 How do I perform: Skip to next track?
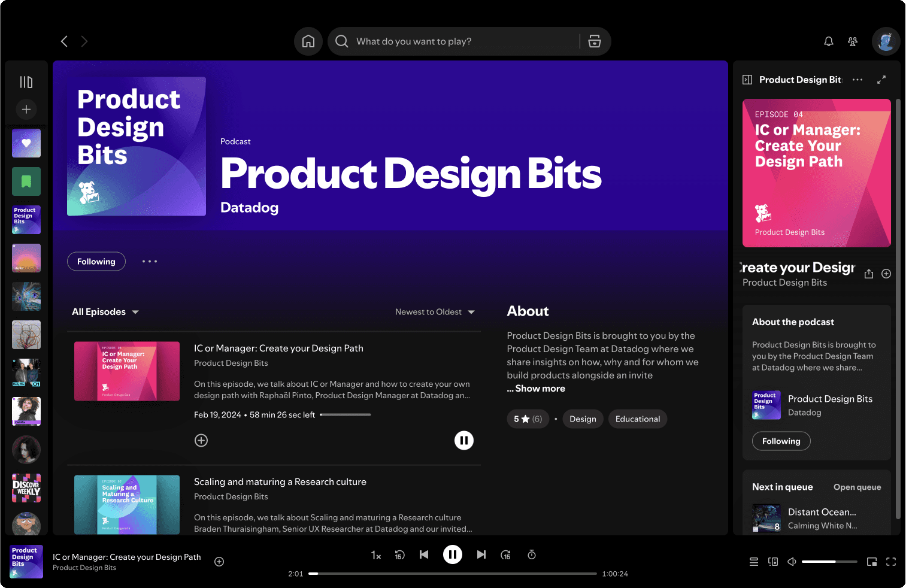[x=481, y=554]
